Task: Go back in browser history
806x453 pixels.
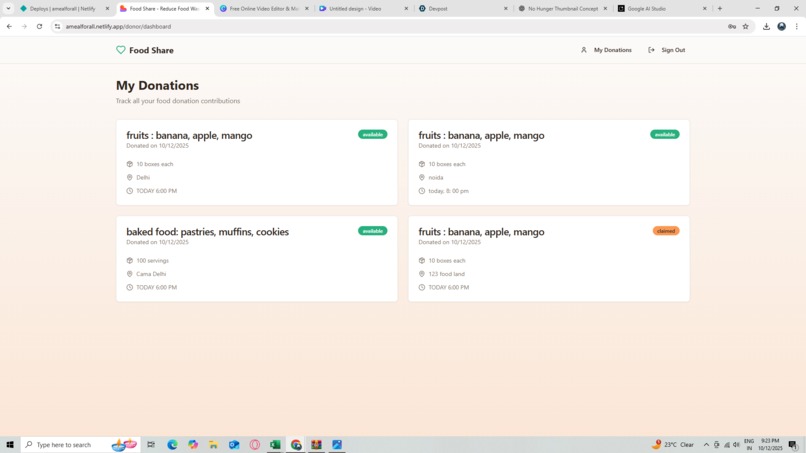Action: pyautogui.click(x=9, y=26)
